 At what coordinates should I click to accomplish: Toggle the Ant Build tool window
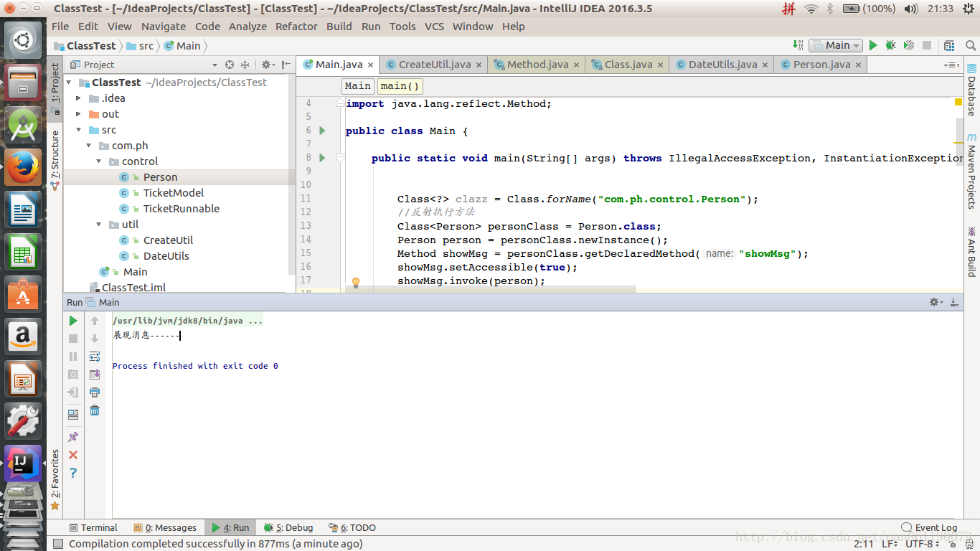click(971, 252)
